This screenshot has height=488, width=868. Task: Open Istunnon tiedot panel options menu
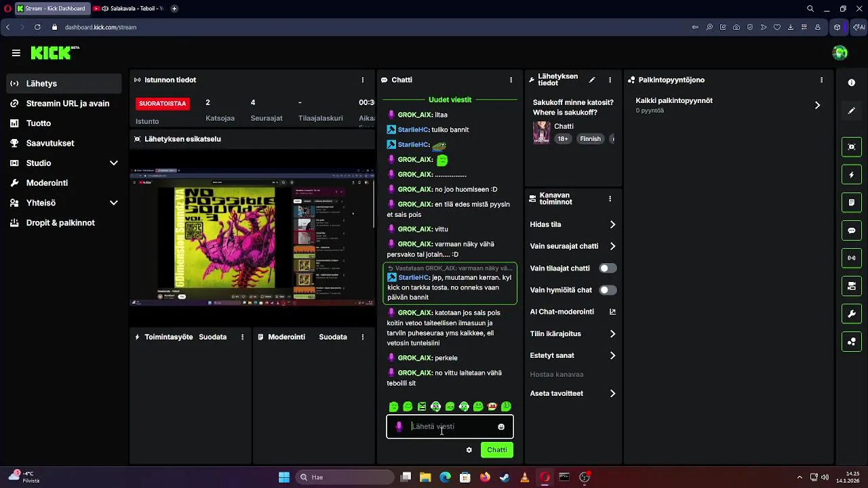point(363,80)
